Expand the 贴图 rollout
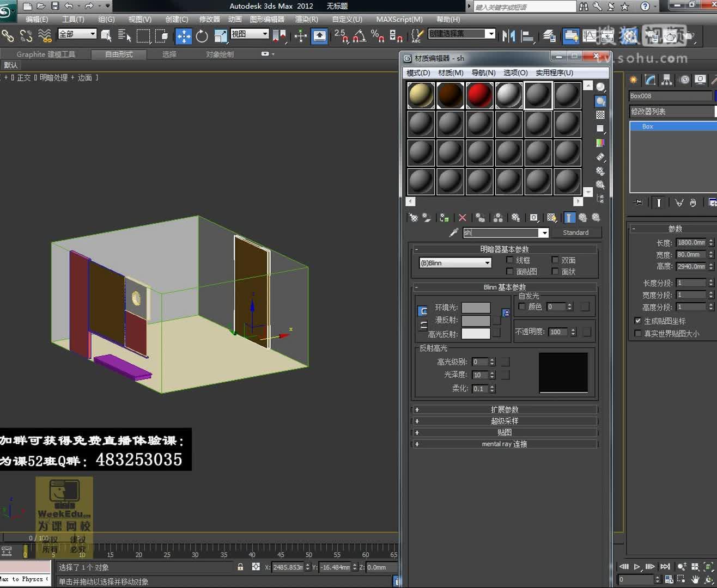 [x=504, y=432]
